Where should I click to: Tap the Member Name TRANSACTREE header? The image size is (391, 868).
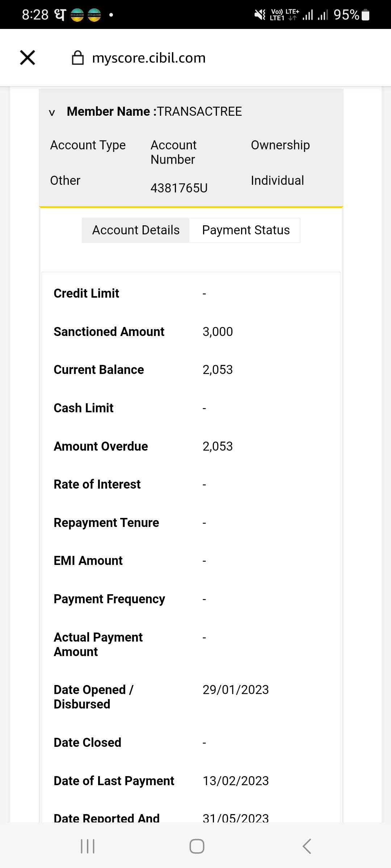(x=155, y=111)
